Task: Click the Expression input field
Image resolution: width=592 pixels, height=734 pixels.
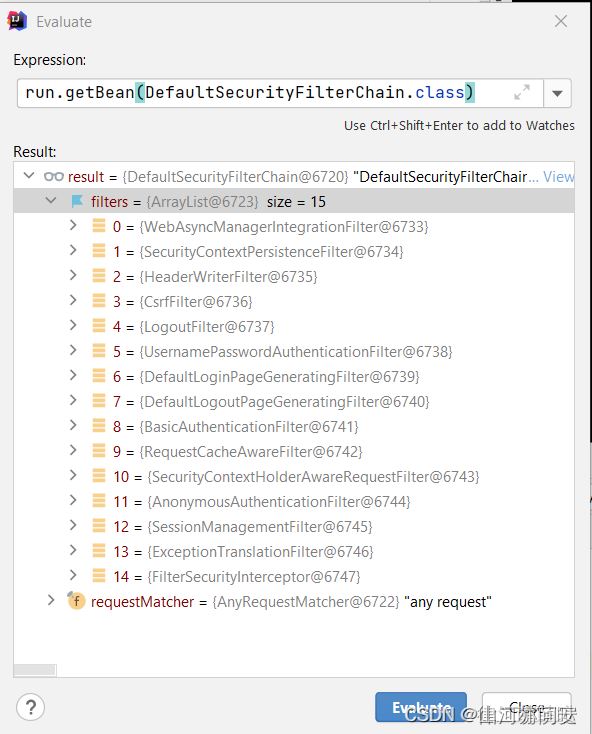Action: pos(280,93)
